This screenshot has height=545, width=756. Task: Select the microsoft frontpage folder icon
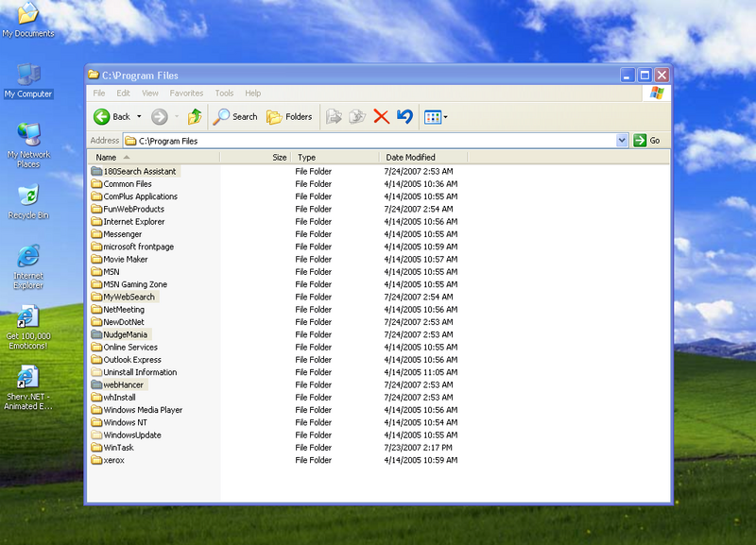click(96, 247)
